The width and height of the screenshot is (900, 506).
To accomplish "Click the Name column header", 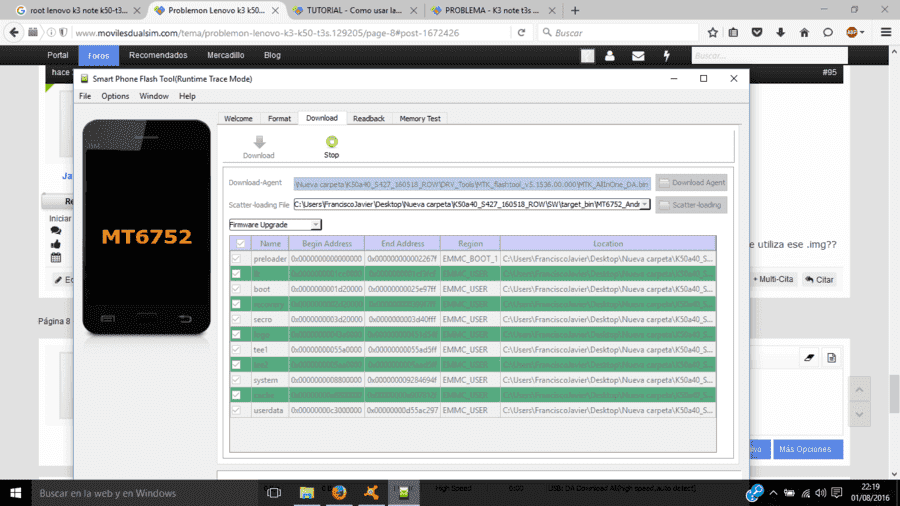I will (x=270, y=243).
